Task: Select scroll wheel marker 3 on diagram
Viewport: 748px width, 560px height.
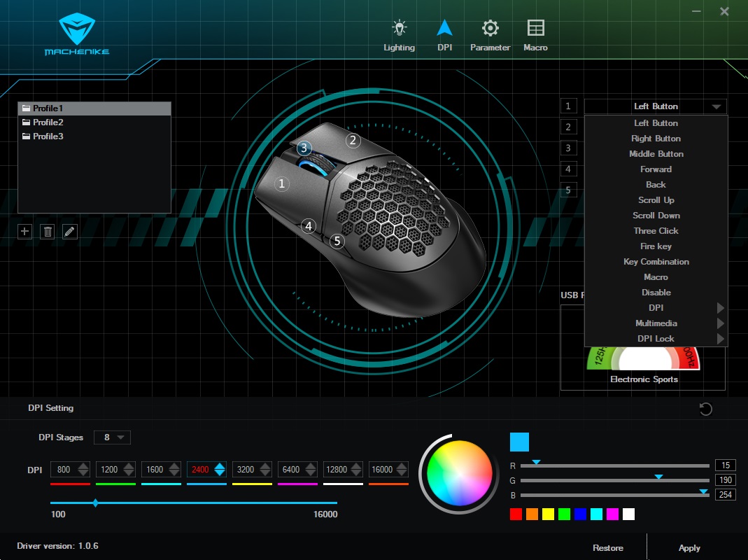Action: point(304,148)
